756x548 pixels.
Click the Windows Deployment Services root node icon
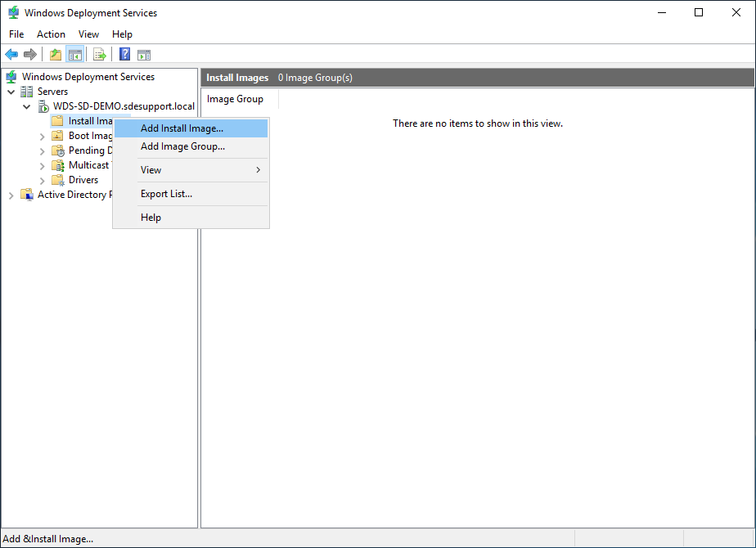11,77
